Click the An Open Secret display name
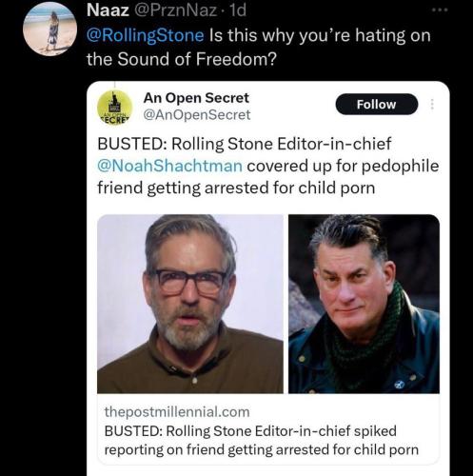 coord(196,98)
